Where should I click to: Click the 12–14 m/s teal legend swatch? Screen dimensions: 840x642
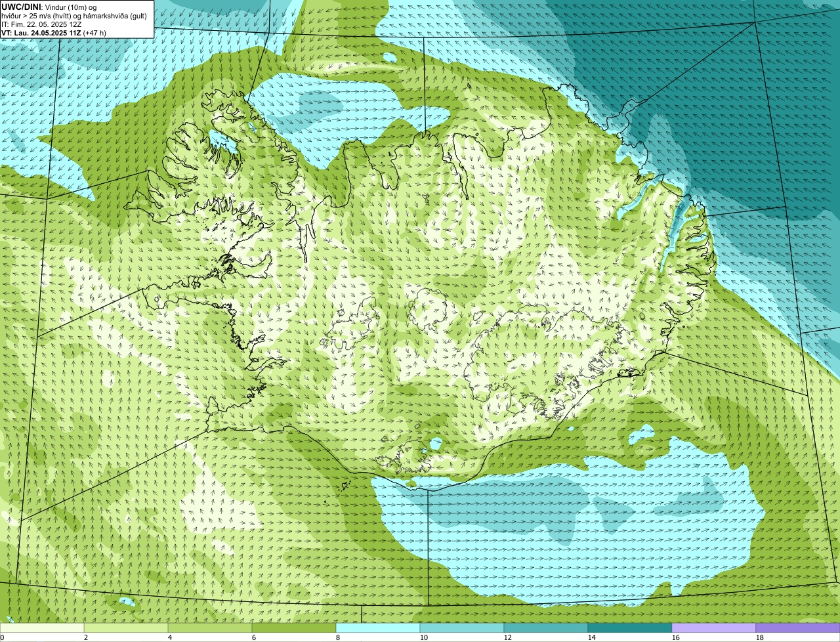tap(546, 628)
